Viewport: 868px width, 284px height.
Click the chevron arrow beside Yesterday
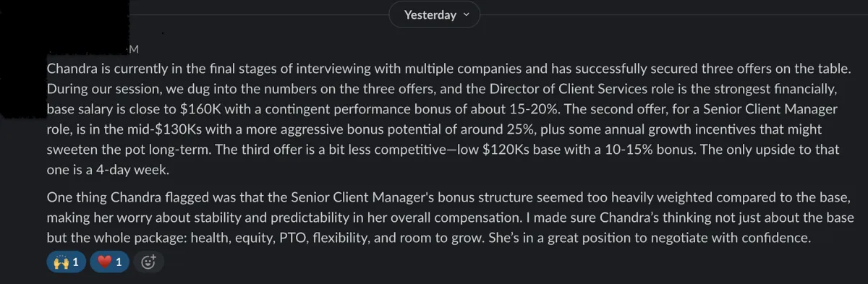[x=466, y=14]
